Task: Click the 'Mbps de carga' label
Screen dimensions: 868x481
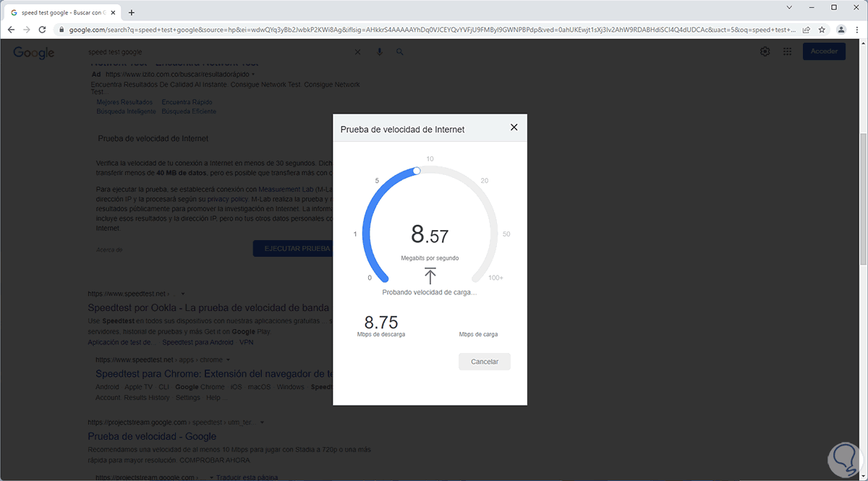Action: tap(478, 335)
